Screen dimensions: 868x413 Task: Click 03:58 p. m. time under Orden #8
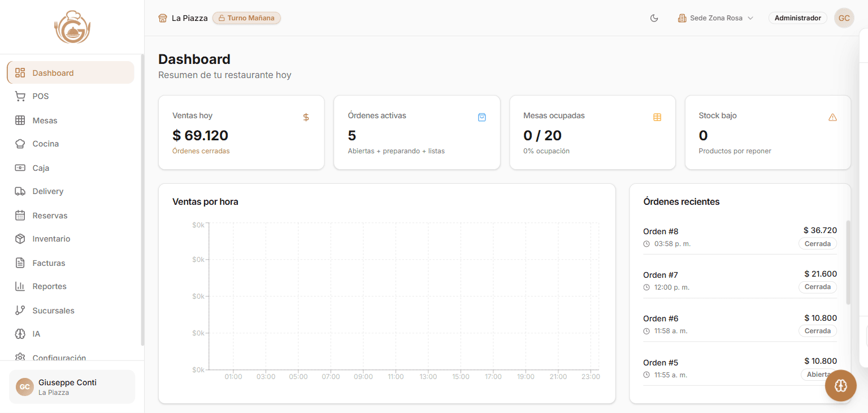[x=672, y=244]
